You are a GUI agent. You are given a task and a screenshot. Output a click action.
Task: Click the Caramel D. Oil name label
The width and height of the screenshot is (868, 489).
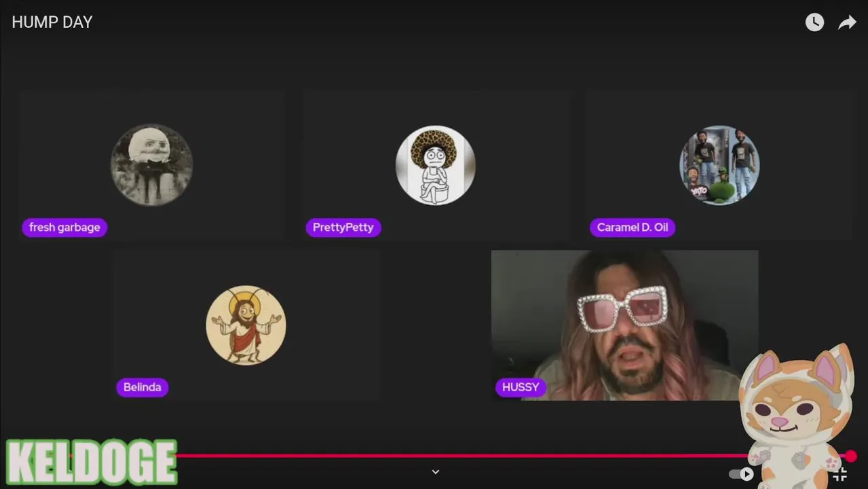coord(633,228)
